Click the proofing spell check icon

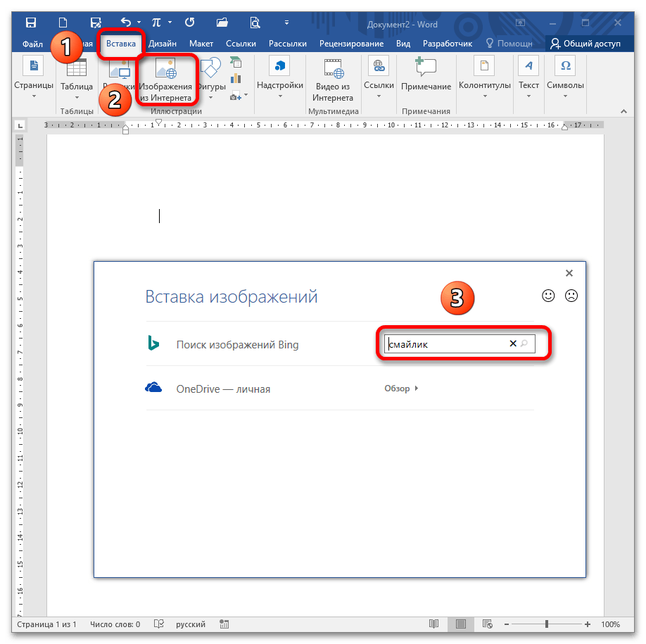click(158, 624)
